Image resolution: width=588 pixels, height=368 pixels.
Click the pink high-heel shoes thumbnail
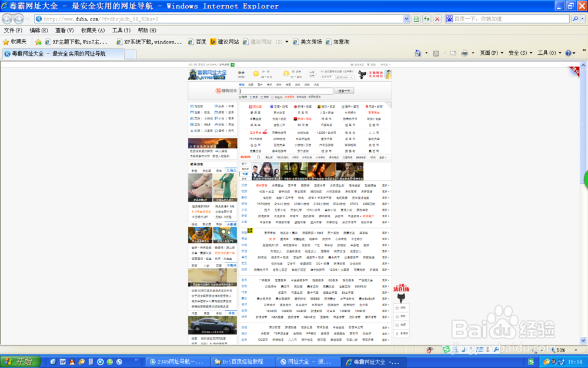[x=201, y=187]
